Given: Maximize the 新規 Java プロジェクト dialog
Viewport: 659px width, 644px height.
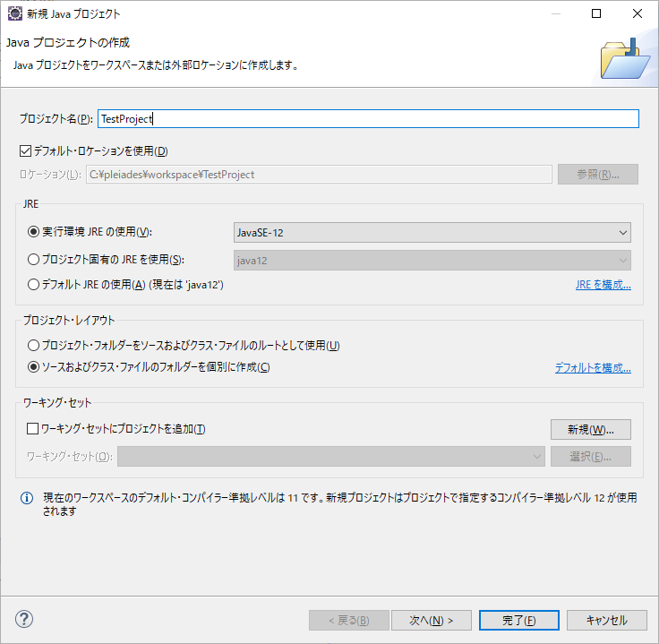Looking at the screenshot, I should click(596, 13).
